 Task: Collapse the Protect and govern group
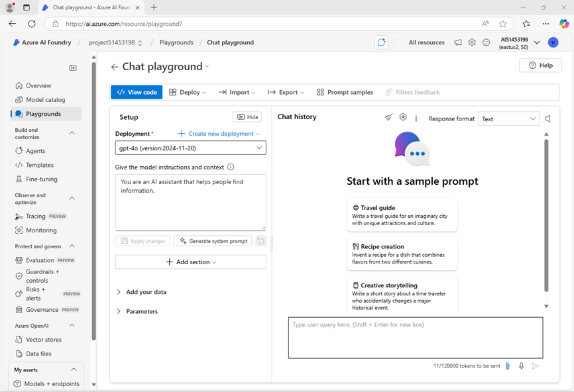coord(72,246)
